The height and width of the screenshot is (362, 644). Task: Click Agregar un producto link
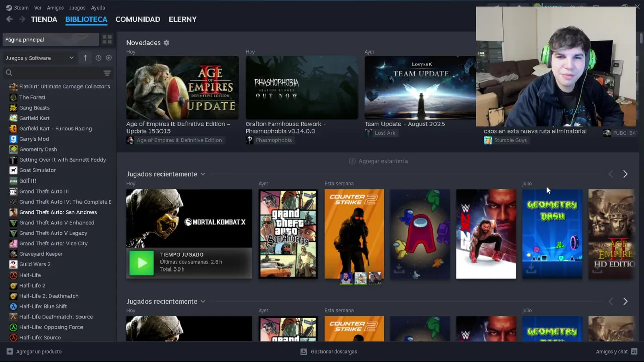pyautogui.click(x=39, y=352)
